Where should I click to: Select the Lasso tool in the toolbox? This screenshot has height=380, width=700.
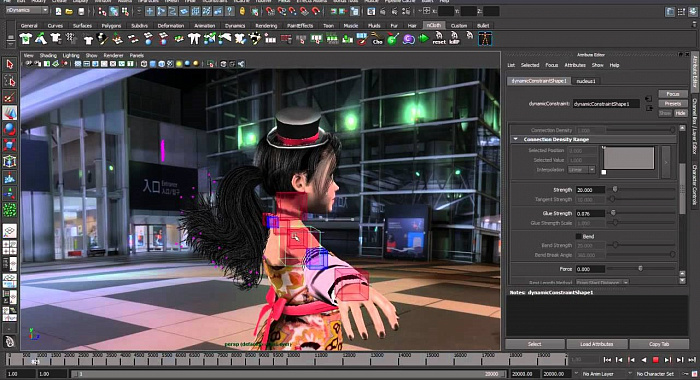coord(10,81)
